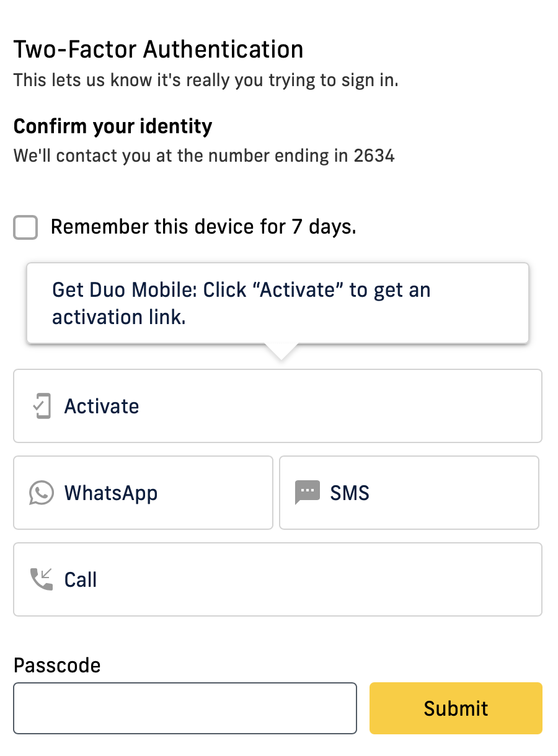This screenshot has width=558, height=756.
Task: Click the "Remember this device for 7 days" label
Action: tap(203, 227)
